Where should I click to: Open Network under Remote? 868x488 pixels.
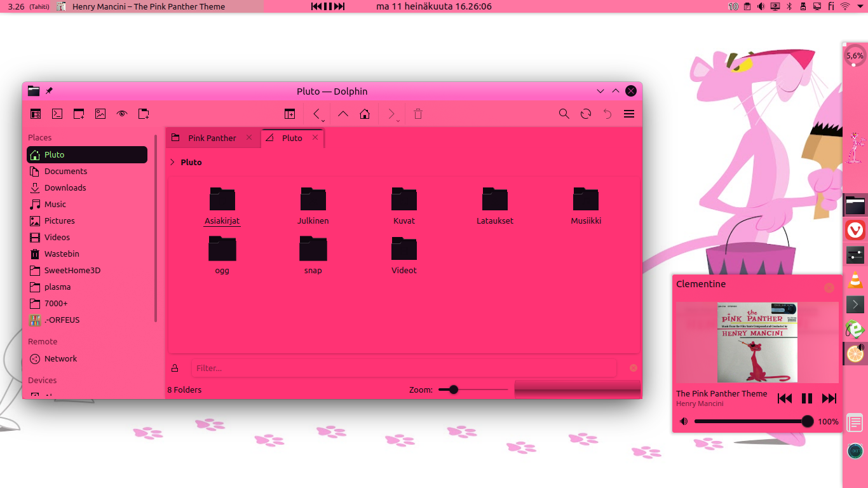coord(87,358)
